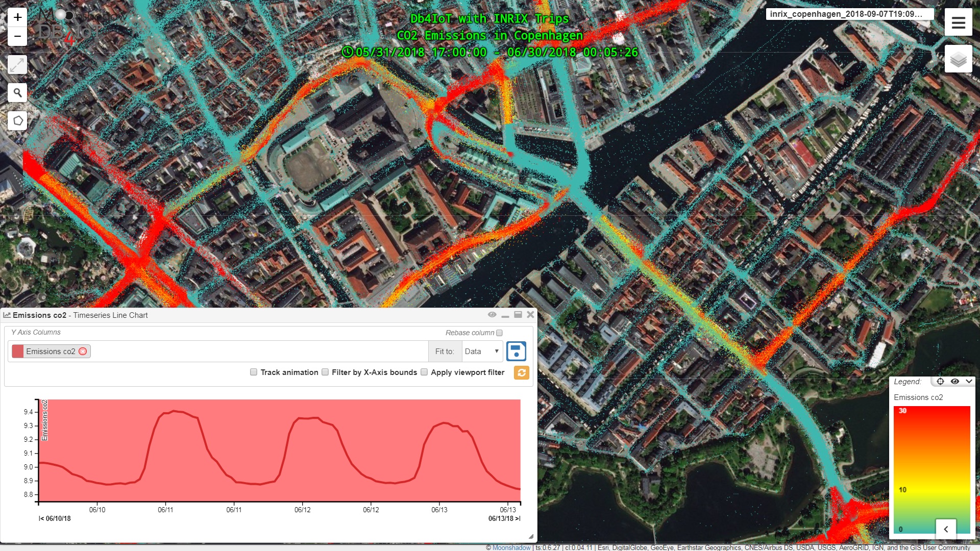Click the chart line icon in panel title
The height and width of the screenshot is (551, 980).
click(x=7, y=315)
